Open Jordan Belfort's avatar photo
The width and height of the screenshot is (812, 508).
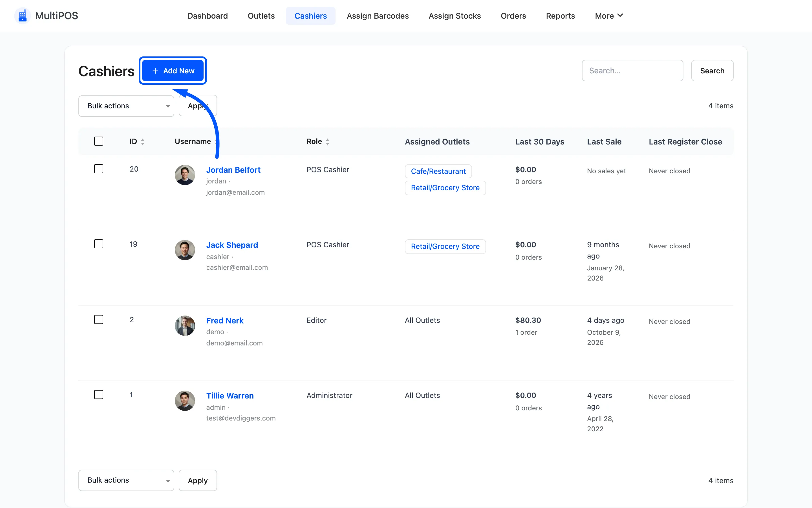(185, 175)
